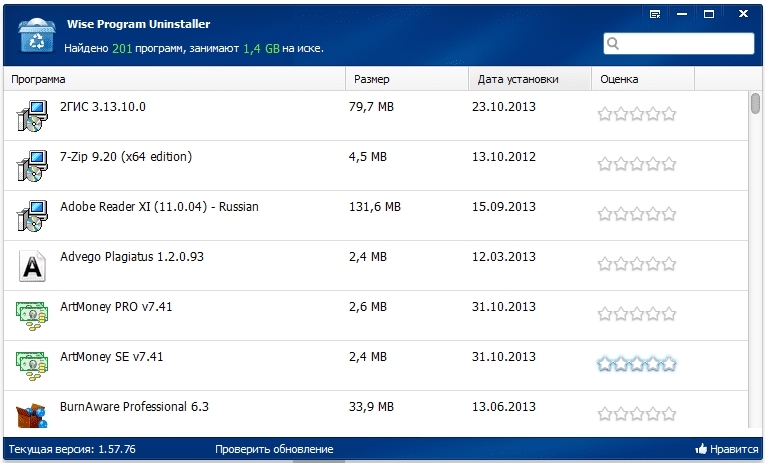The height and width of the screenshot is (463, 765).
Task: Select 7-Zip 9.20 (x64 edition) entry
Action: tap(126, 157)
